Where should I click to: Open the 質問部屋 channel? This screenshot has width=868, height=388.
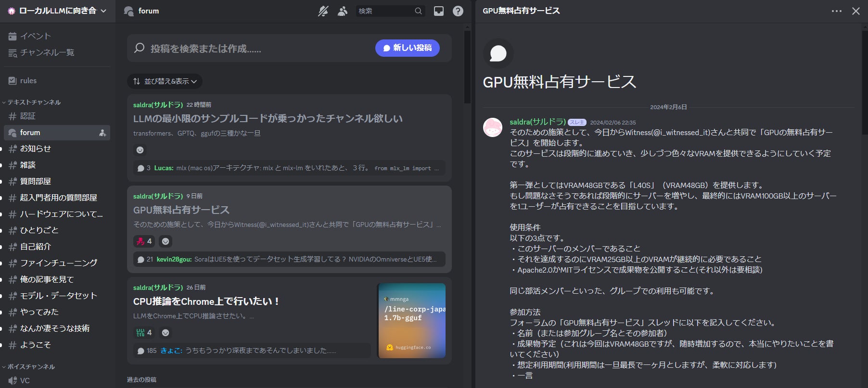[57, 182]
